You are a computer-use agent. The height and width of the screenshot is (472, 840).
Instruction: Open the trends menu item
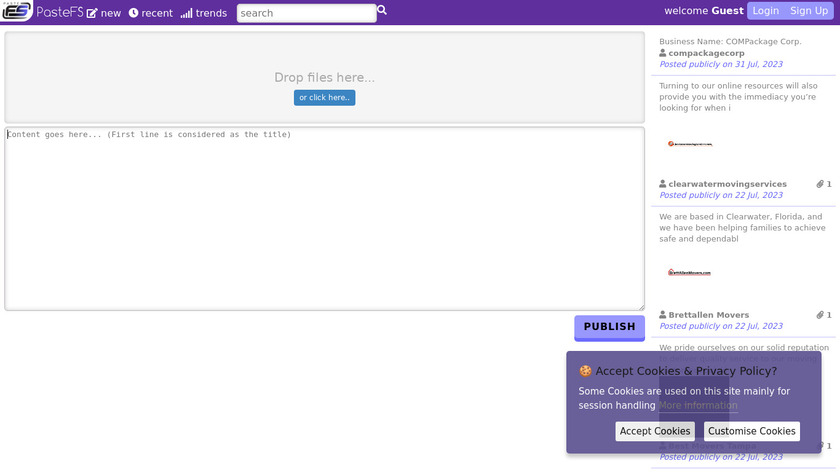pos(204,13)
